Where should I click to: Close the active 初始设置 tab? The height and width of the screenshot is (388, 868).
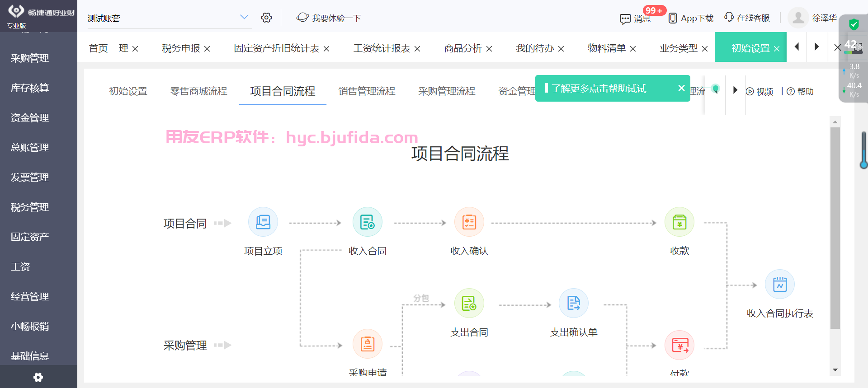(777, 49)
